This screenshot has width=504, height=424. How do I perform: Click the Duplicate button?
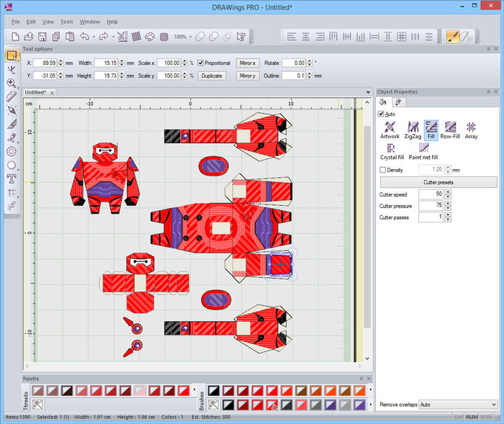tap(212, 76)
